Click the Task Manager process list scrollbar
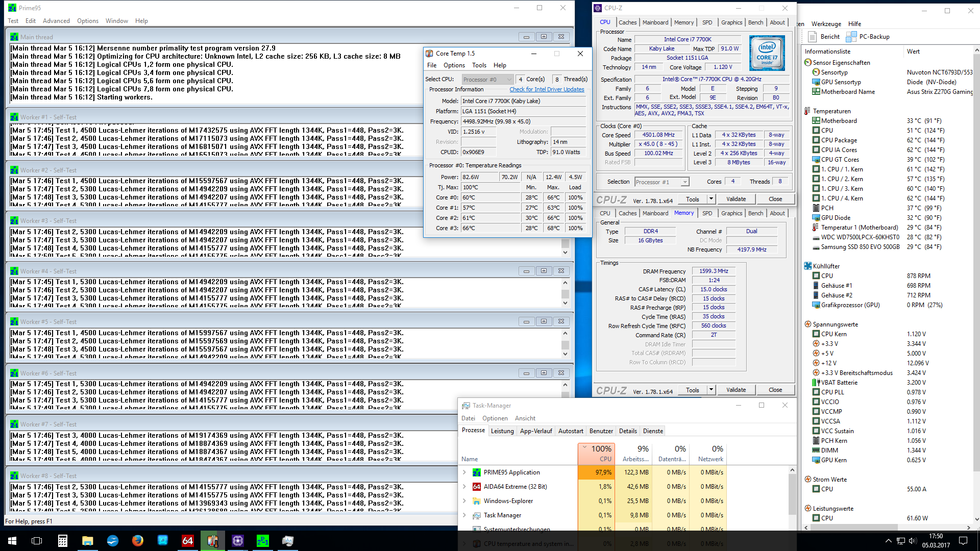 pyautogui.click(x=792, y=495)
